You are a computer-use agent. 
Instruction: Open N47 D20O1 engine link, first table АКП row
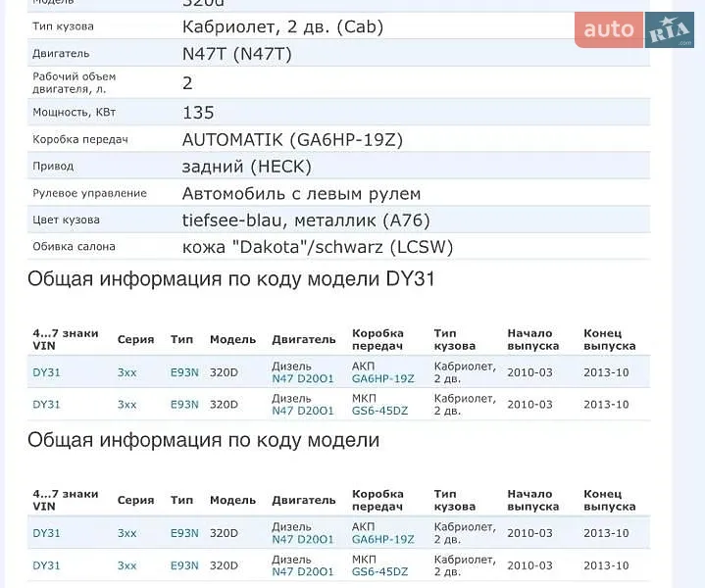point(303,379)
